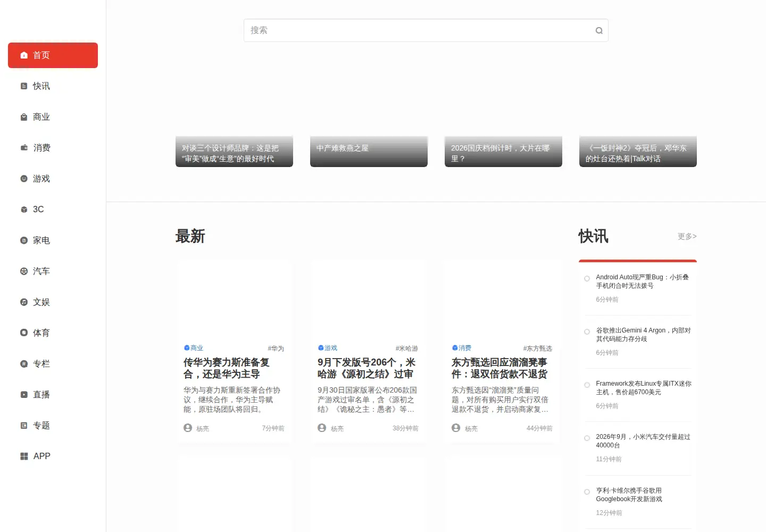Open flash news 谷歌推出Gemini 4 Argon

click(x=643, y=335)
